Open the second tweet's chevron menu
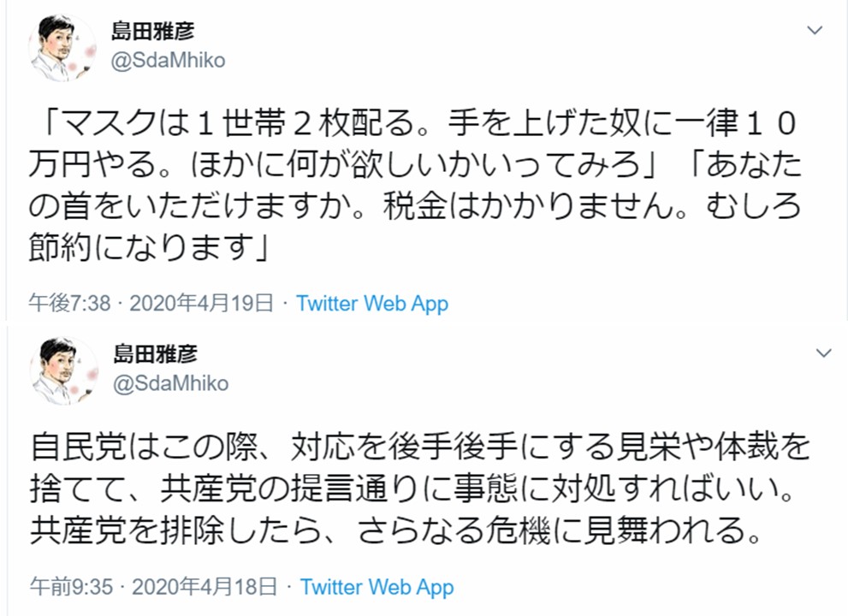Image resolution: width=848 pixels, height=616 pixels. [823, 353]
